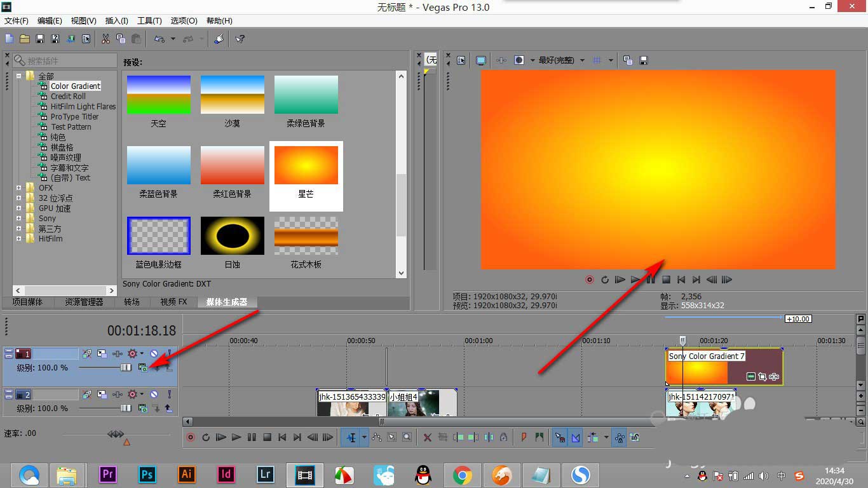
Task: Expand the OFX folder tree node
Action: (x=19, y=188)
